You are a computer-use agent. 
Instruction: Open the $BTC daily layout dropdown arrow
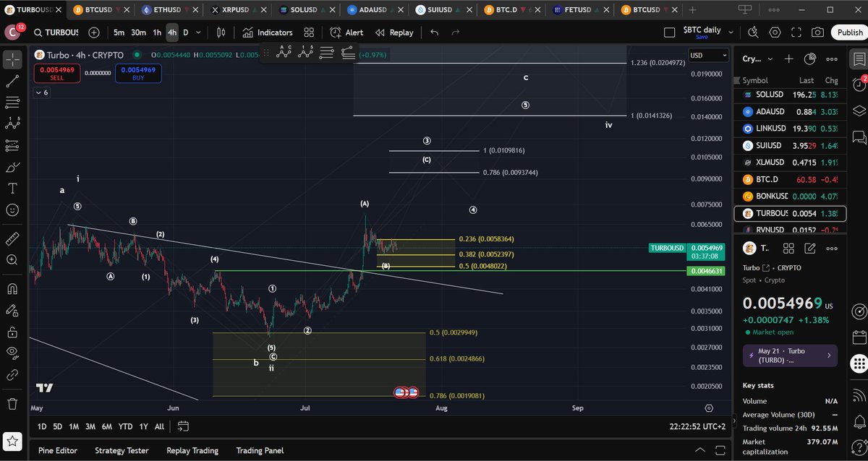click(x=731, y=33)
